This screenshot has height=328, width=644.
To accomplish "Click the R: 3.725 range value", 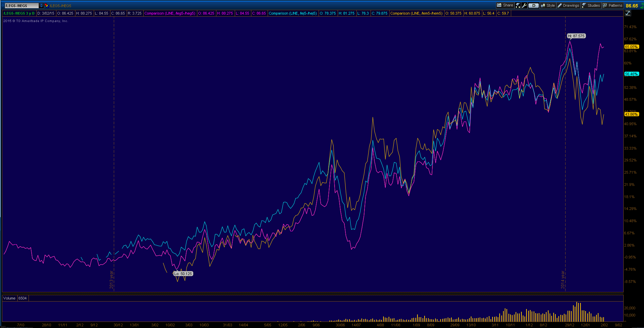I will pos(135,13).
